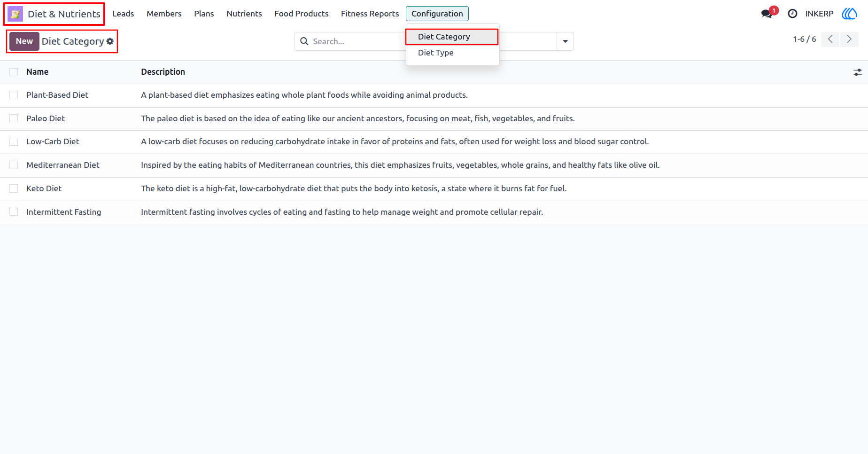868x454 pixels.
Task: Click the blue logo avatar icon
Action: point(849,14)
